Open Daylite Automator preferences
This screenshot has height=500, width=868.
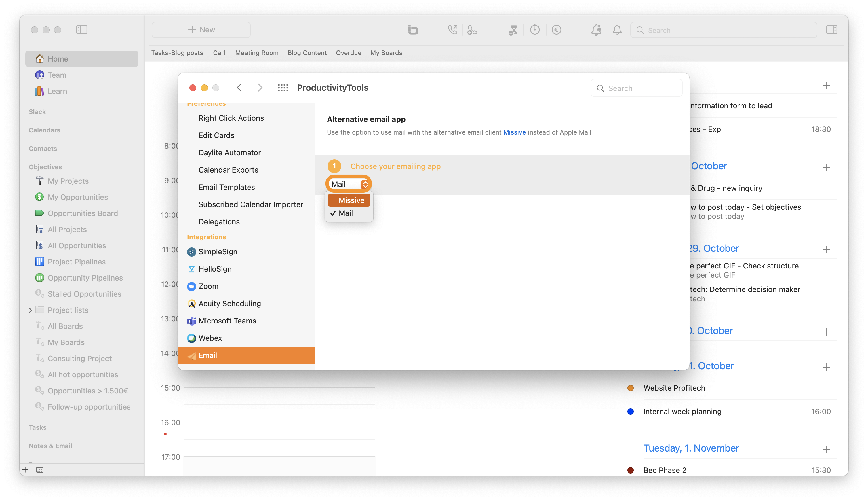[x=246, y=152]
